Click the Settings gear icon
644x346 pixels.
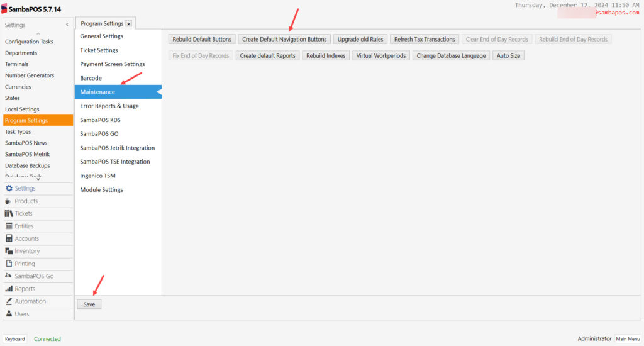point(9,188)
